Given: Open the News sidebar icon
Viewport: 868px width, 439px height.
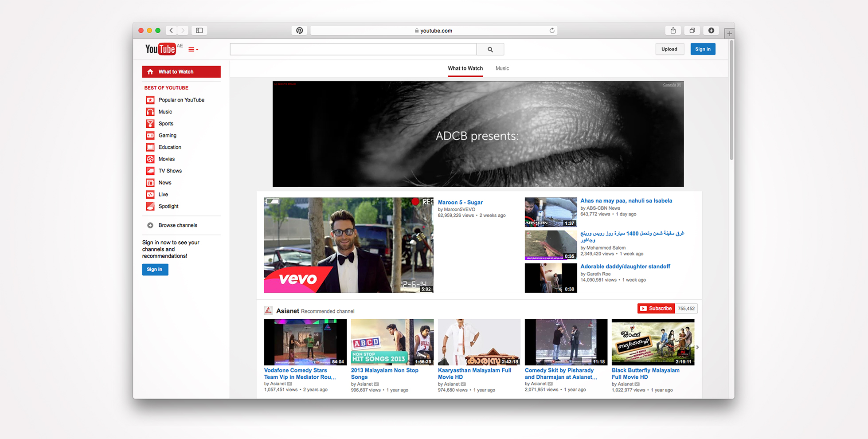Looking at the screenshot, I should click(150, 183).
